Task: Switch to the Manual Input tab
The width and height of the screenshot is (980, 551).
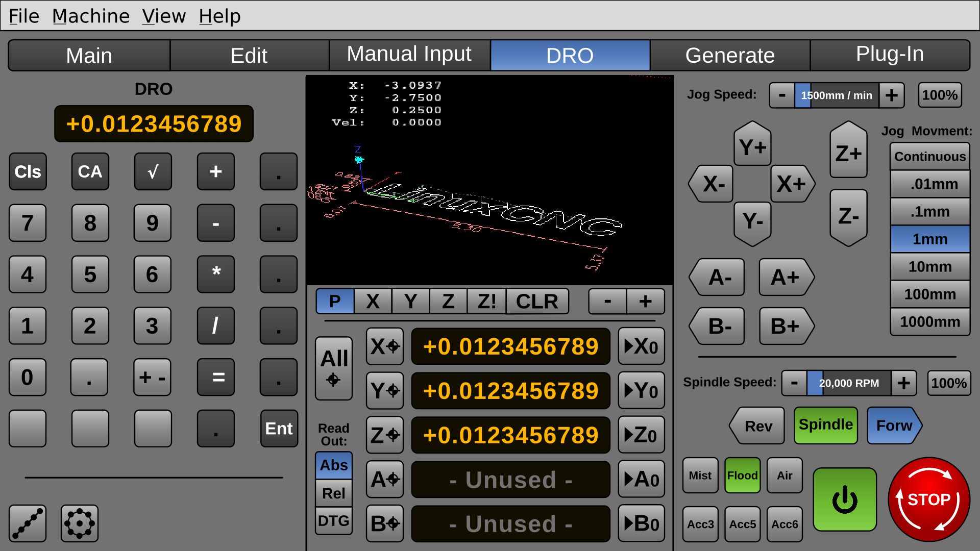Action: click(409, 55)
